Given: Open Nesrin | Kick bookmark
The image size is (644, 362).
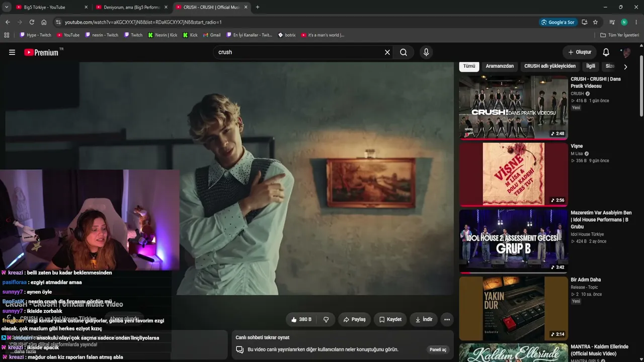Looking at the screenshot, I should (x=163, y=35).
